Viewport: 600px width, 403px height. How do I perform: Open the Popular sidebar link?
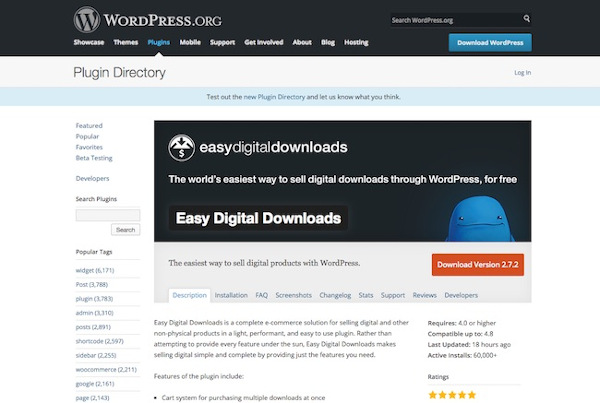[87, 136]
